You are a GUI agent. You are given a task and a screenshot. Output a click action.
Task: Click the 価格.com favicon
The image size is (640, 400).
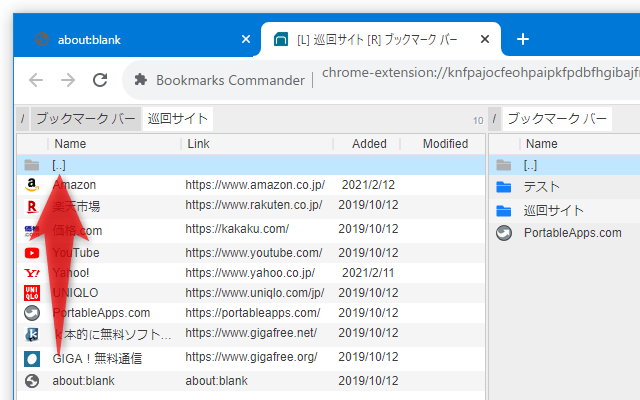[x=32, y=231]
